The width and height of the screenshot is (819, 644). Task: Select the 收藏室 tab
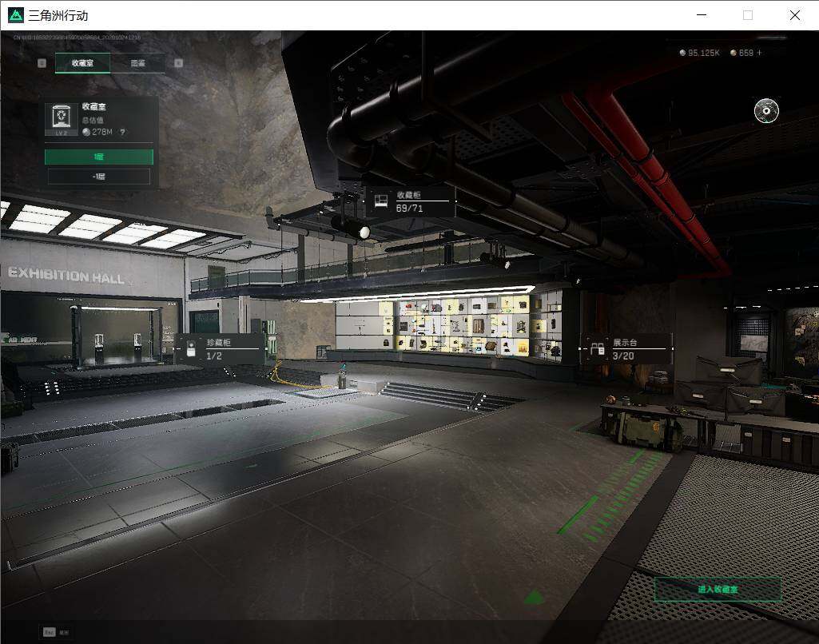[82, 63]
